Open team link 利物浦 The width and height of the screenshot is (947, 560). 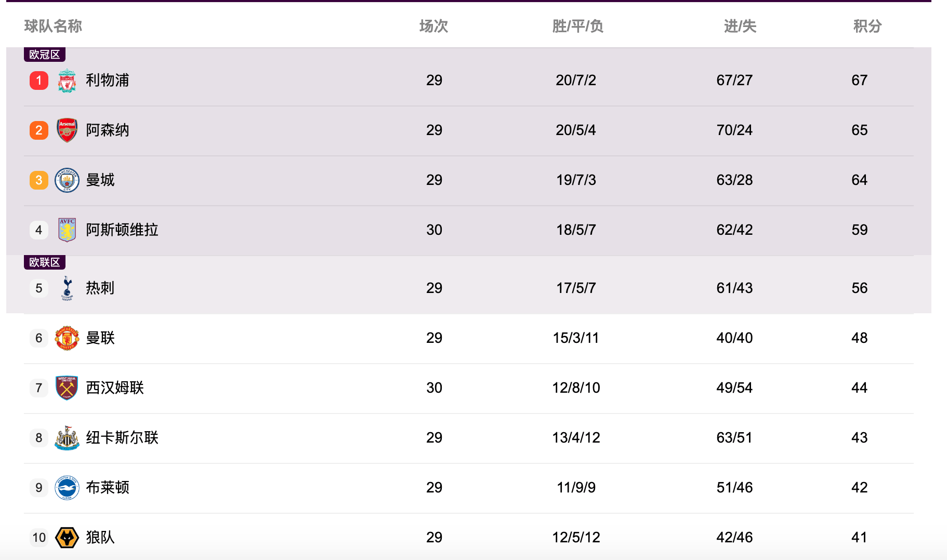click(107, 81)
